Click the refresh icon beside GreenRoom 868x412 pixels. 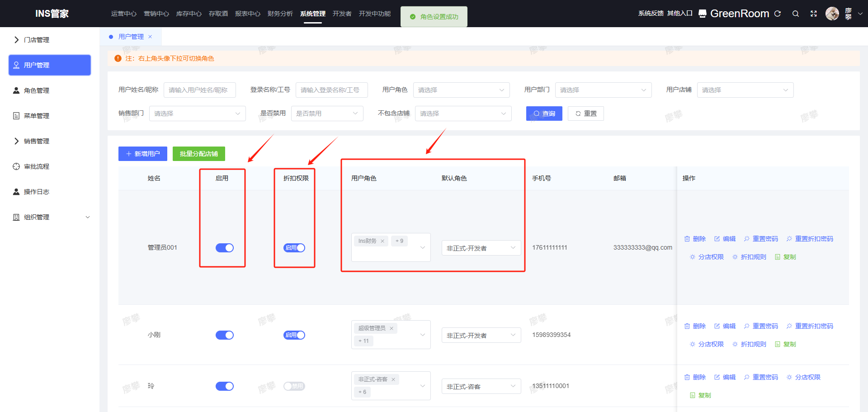tap(778, 14)
